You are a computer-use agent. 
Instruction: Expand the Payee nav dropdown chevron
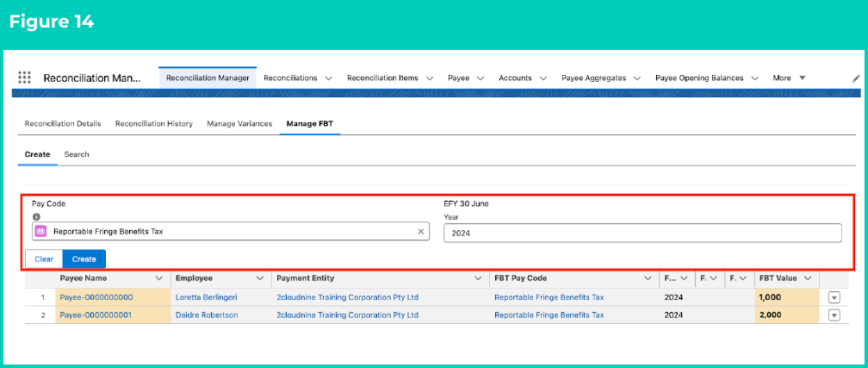tap(480, 78)
